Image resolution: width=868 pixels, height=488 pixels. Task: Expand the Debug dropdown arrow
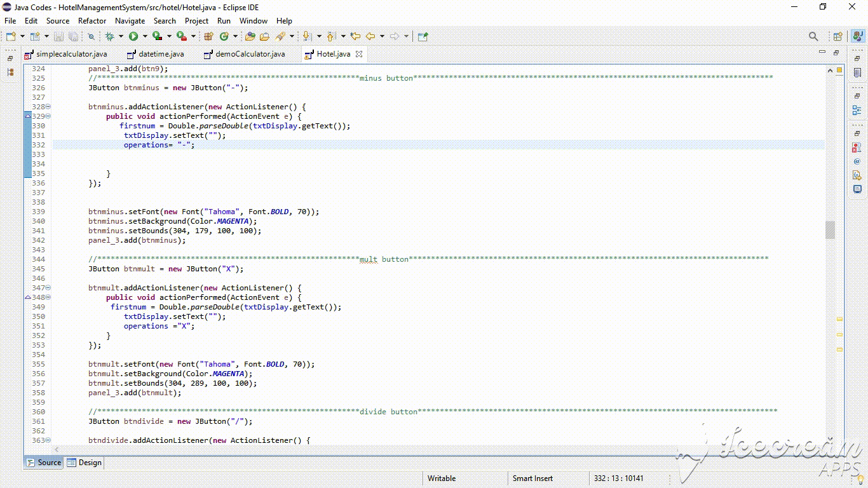coord(121,37)
